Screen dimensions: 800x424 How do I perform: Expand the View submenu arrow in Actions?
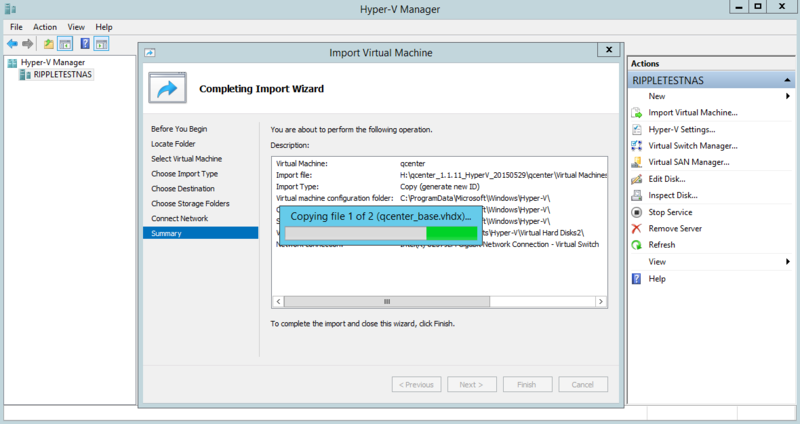(788, 262)
